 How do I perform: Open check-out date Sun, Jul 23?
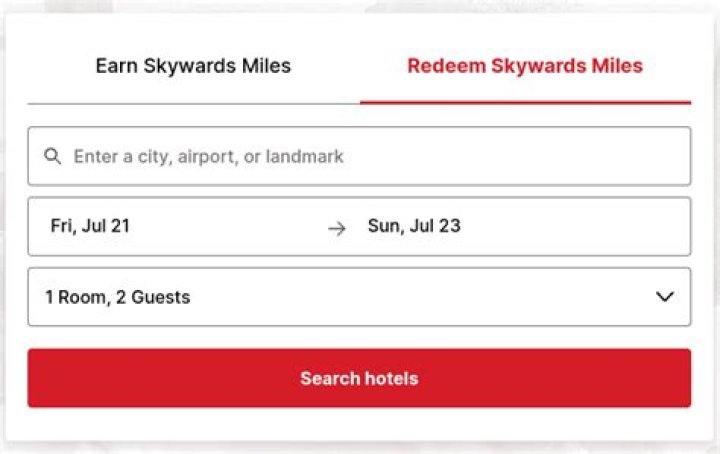pos(414,226)
